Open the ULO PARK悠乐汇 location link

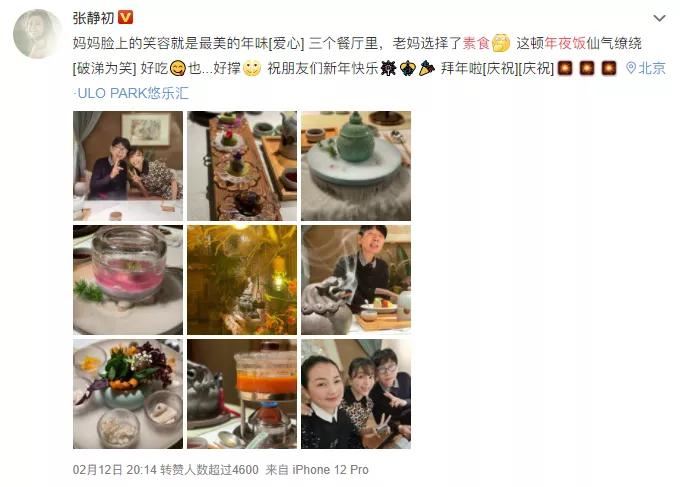point(133,93)
